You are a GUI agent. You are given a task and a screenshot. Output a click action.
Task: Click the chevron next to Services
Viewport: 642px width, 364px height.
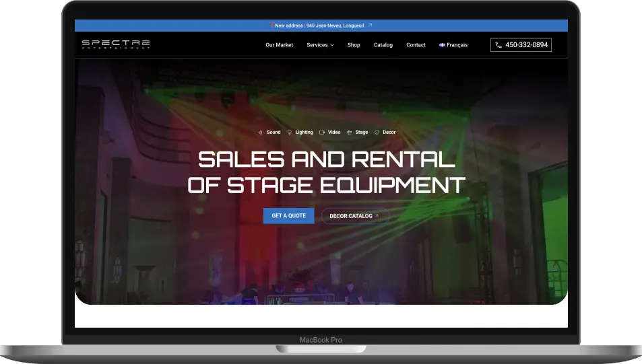pyautogui.click(x=332, y=45)
